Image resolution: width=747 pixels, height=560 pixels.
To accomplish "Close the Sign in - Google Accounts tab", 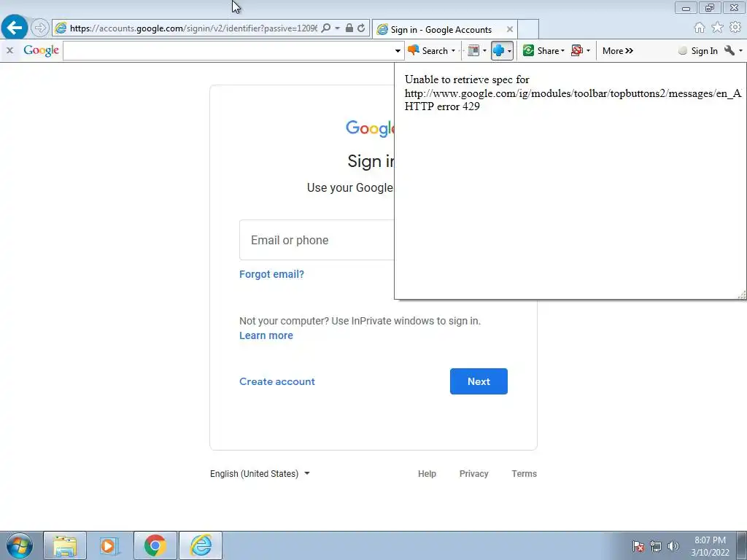I will [x=510, y=29].
